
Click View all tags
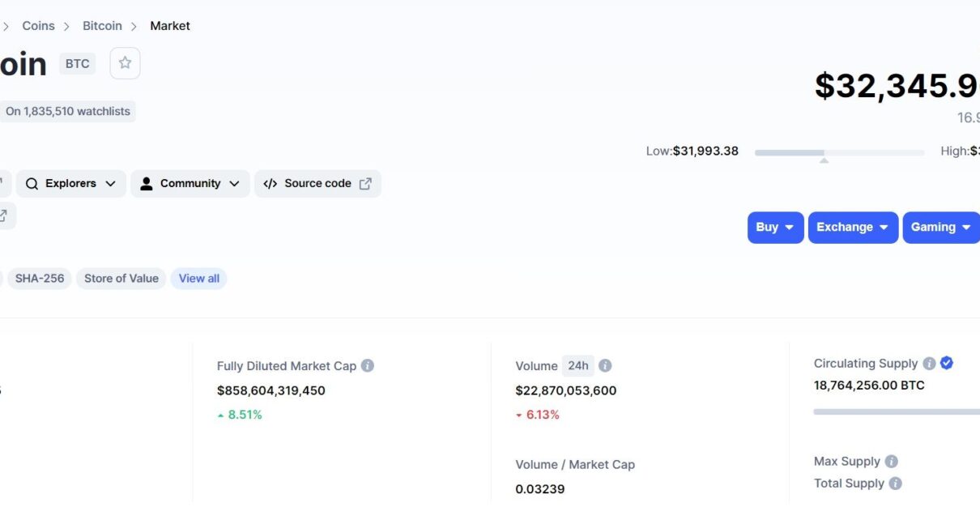(198, 279)
